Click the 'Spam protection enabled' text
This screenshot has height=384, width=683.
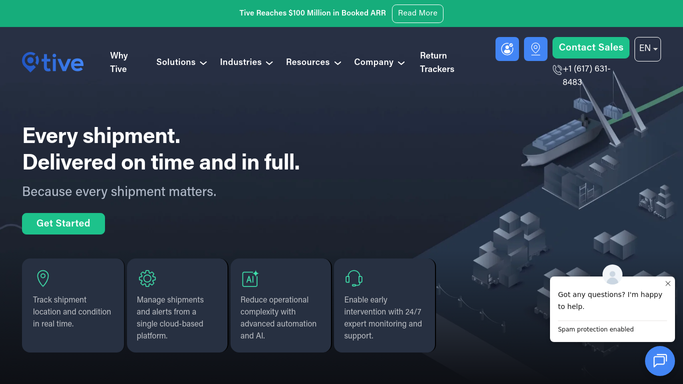(x=595, y=330)
